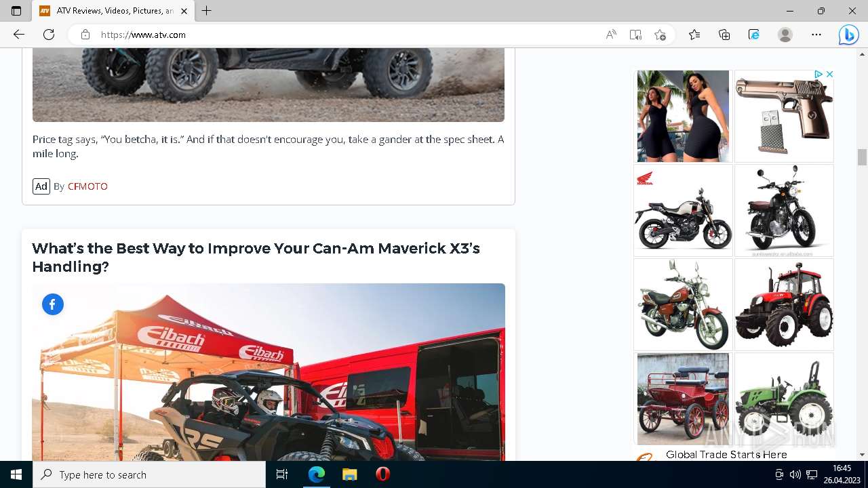Image resolution: width=868 pixels, height=488 pixels.
Task: Open the black retro motorcycle ad thumbnail
Action: pos(784,210)
